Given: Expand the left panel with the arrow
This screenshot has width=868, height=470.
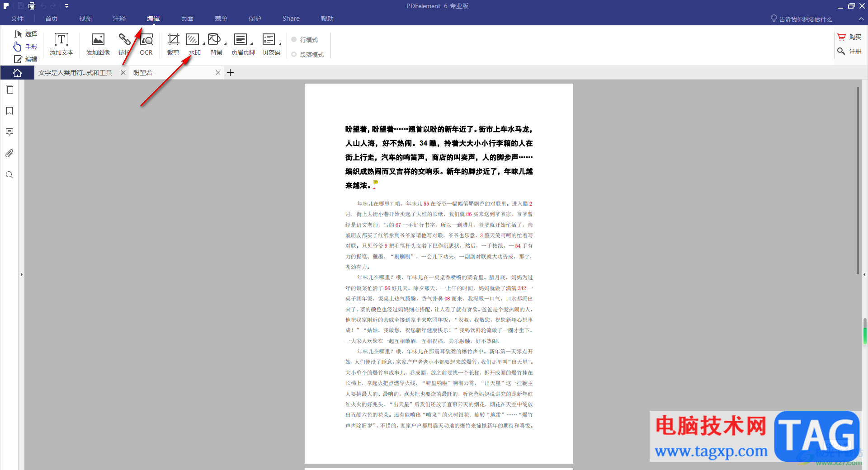Looking at the screenshot, I should tap(21, 274).
